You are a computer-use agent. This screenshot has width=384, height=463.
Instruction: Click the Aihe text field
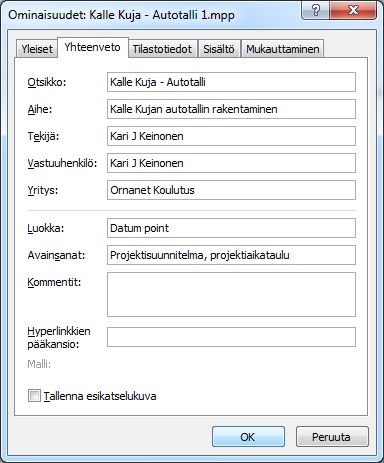tap(231, 109)
